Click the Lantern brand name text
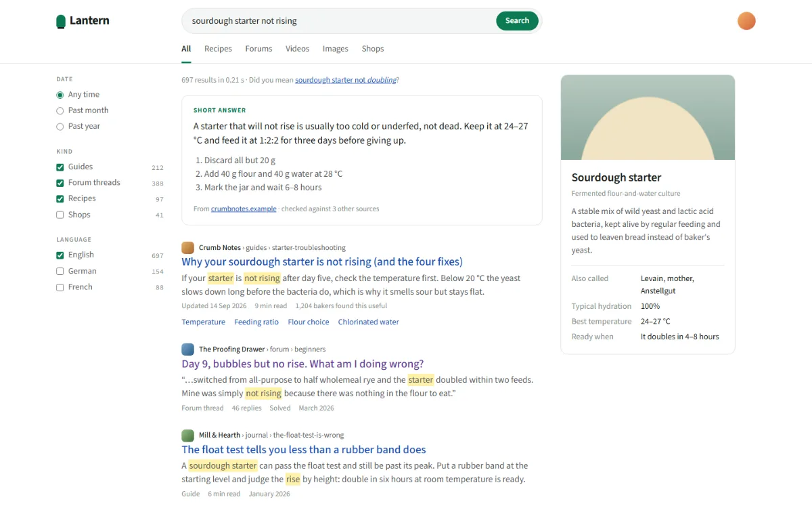The width and height of the screenshot is (812, 508). [x=89, y=21]
